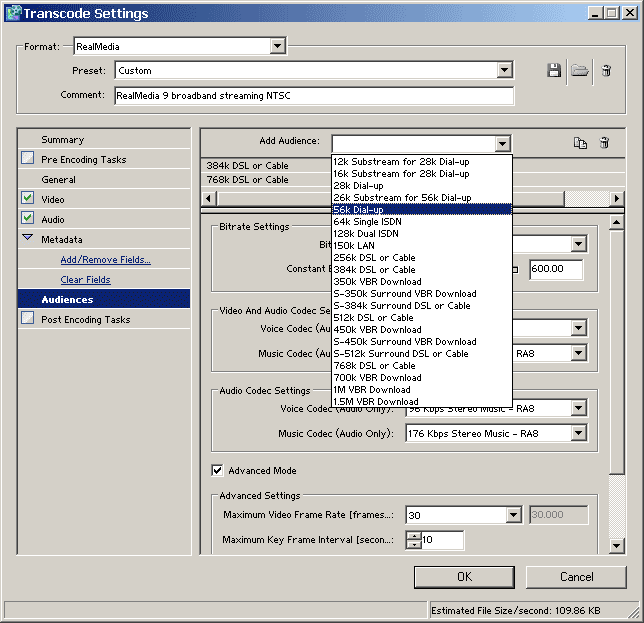The image size is (644, 623).
Task: Click the remove audience trash icon
Action: 604,143
